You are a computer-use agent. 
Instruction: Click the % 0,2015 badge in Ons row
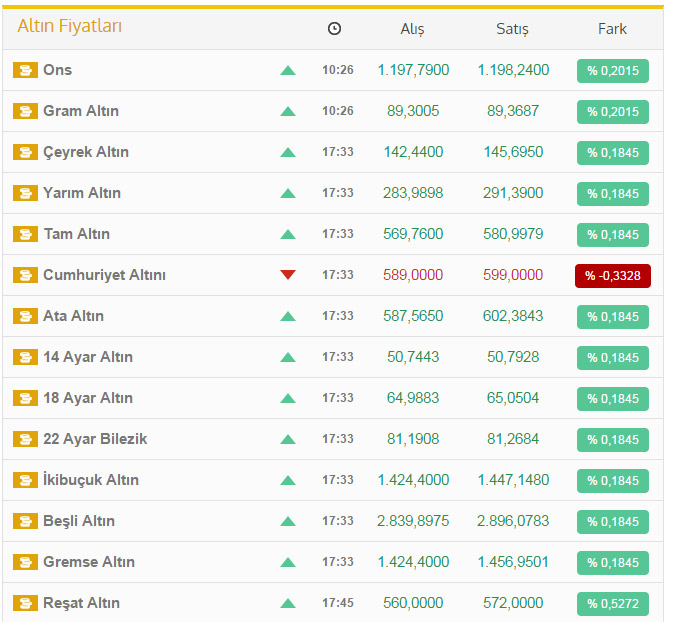[613, 71]
